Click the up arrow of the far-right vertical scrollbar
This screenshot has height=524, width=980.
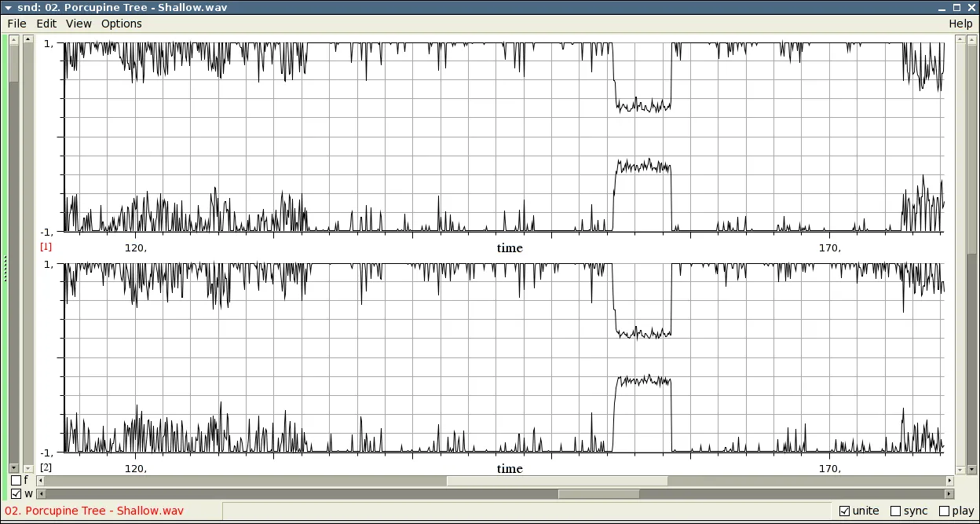pyautogui.click(x=972, y=38)
